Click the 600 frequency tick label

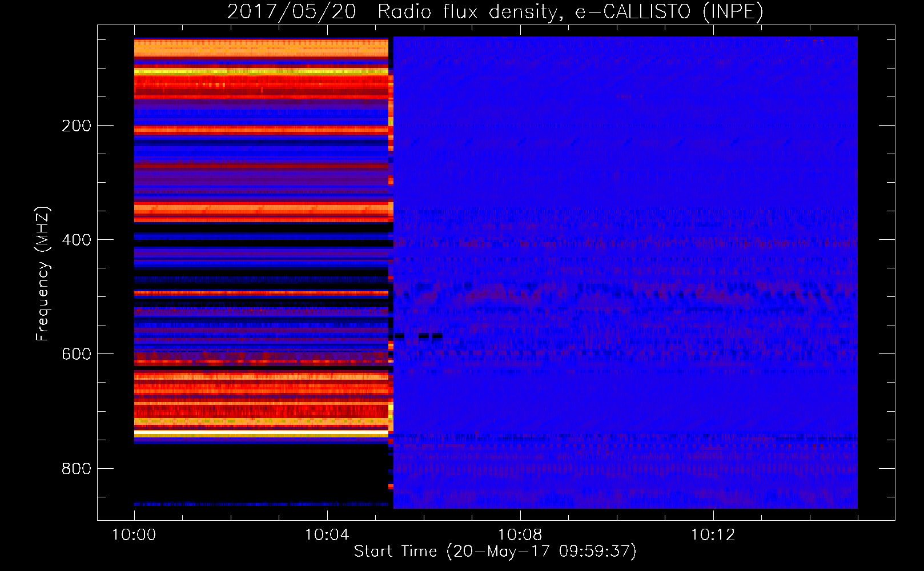coord(77,354)
